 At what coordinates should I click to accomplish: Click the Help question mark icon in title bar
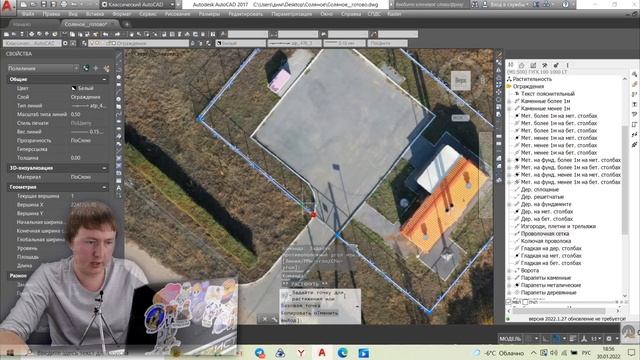(565, 4)
